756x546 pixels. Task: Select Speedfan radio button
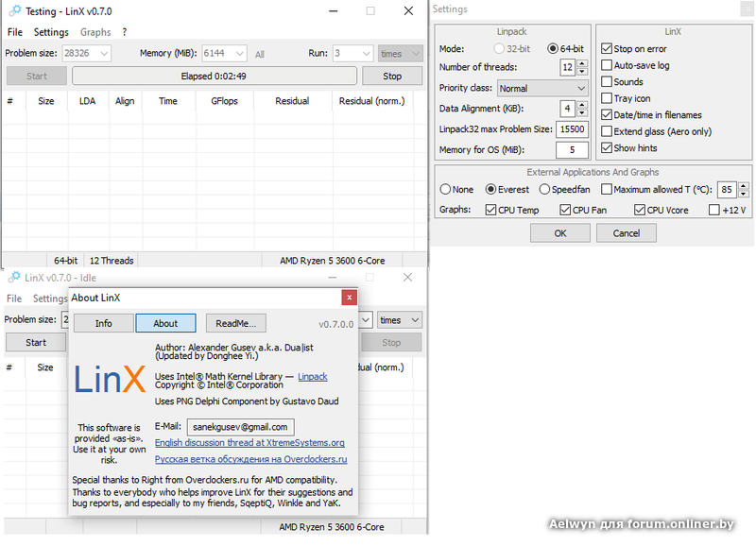pos(544,189)
